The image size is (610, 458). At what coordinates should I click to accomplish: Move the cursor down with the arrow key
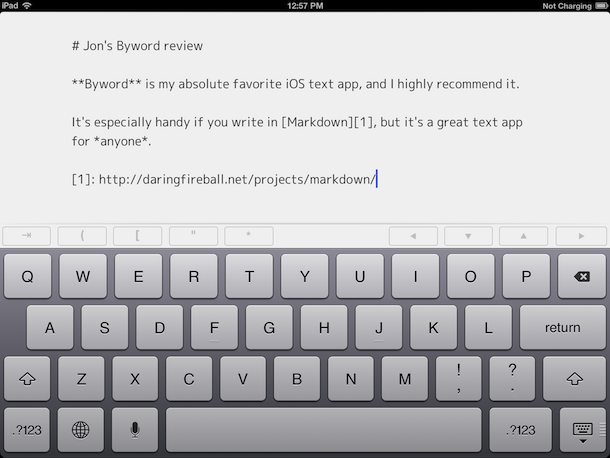[x=468, y=236]
